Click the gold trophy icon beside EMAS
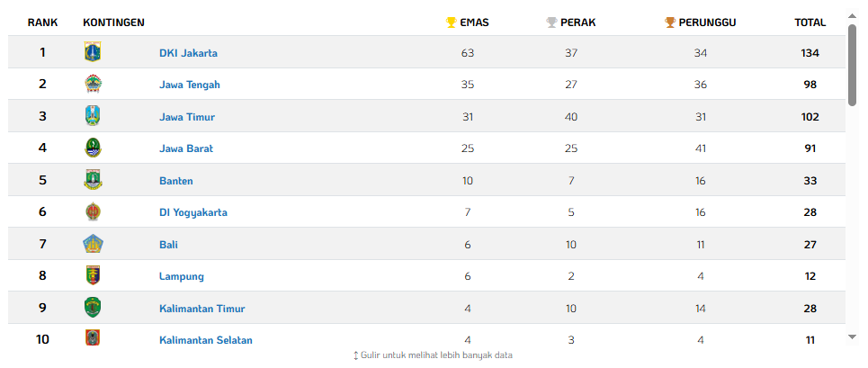Viewport: 868px width, 368px height. [452, 22]
